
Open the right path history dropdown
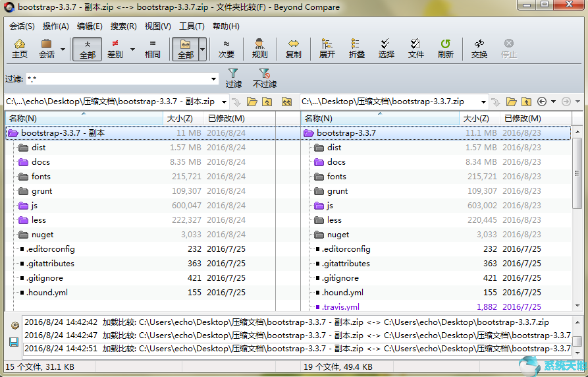[x=484, y=101]
